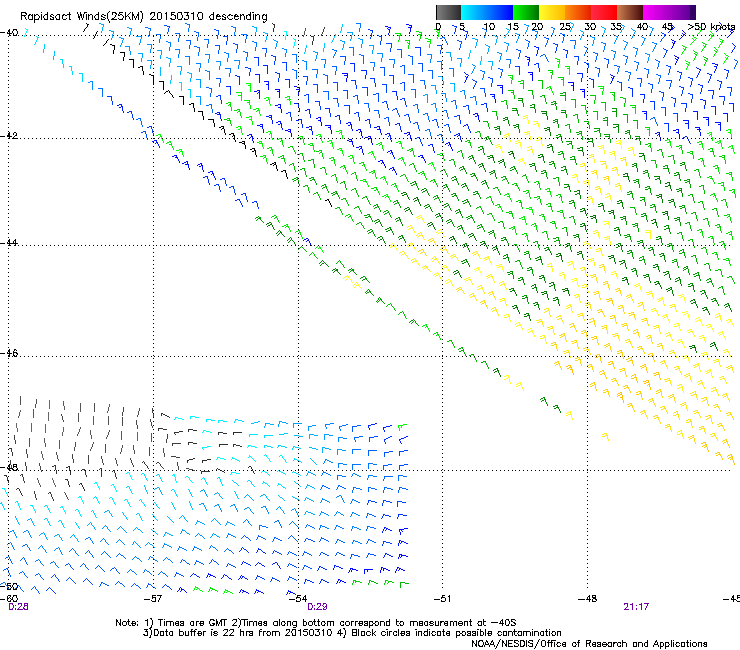Viewport: 740px width, 650px height.
Task: Click the '>50 knots' legend label
Action: coord(711,27)
